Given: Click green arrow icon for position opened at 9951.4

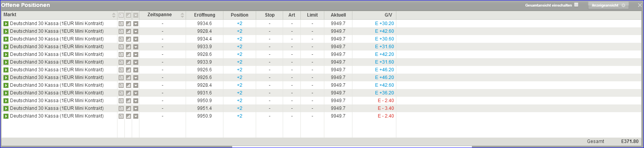Looking at the screenshot, I should (x=6, y=108).
